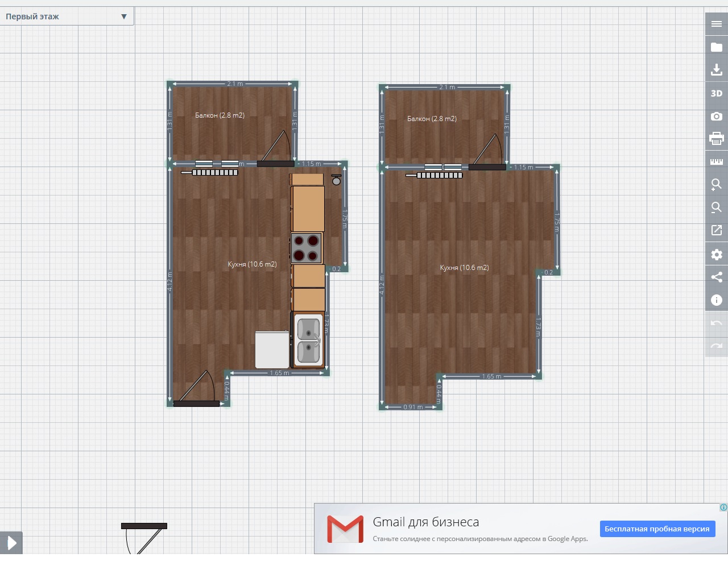Click left plan 1.65 m dimension label
This screenshot has height=582, width=728.
tap(280, 373)
